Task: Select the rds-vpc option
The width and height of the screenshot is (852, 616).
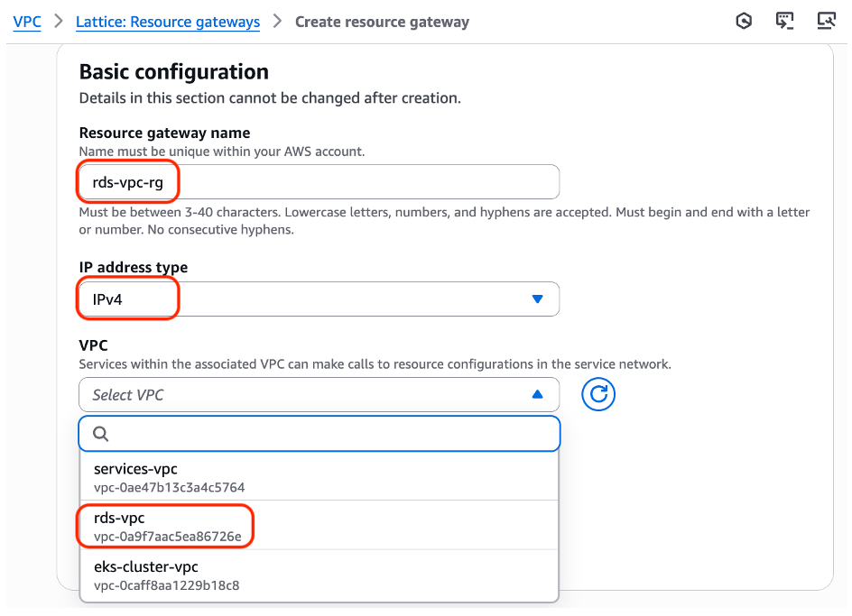Action: 119,518
